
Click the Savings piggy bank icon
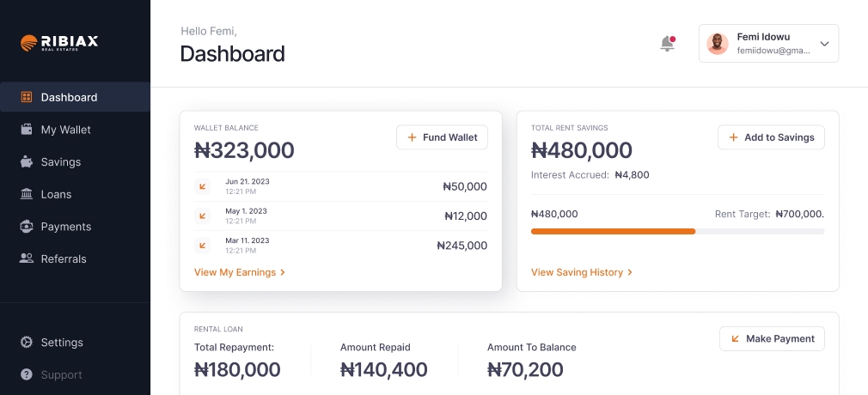(27, 161)
